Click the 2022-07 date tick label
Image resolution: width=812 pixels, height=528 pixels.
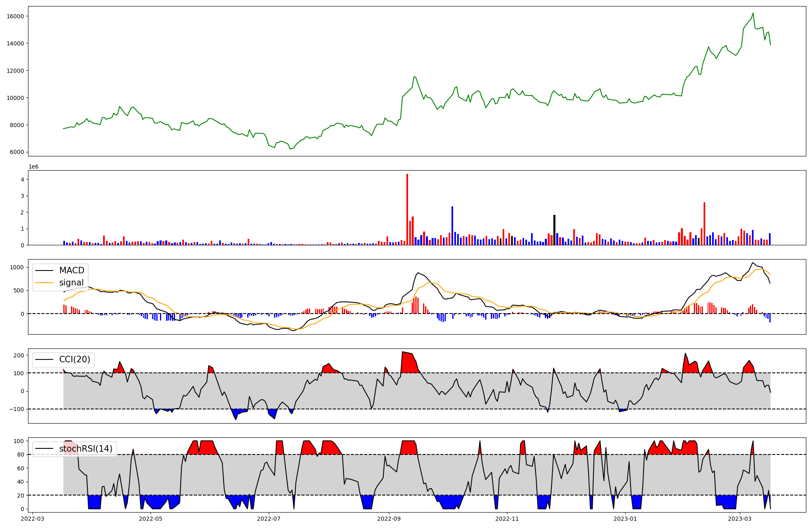coord(269,519)
